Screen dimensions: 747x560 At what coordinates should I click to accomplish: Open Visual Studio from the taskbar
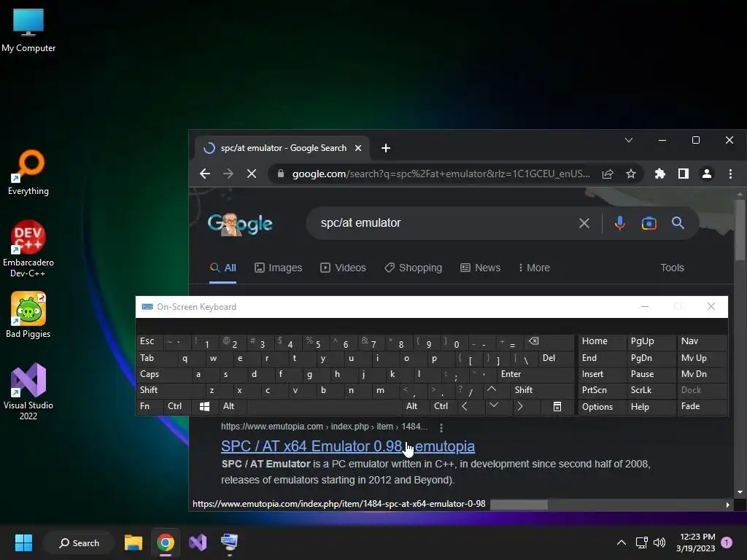click(x=198, y=542)
